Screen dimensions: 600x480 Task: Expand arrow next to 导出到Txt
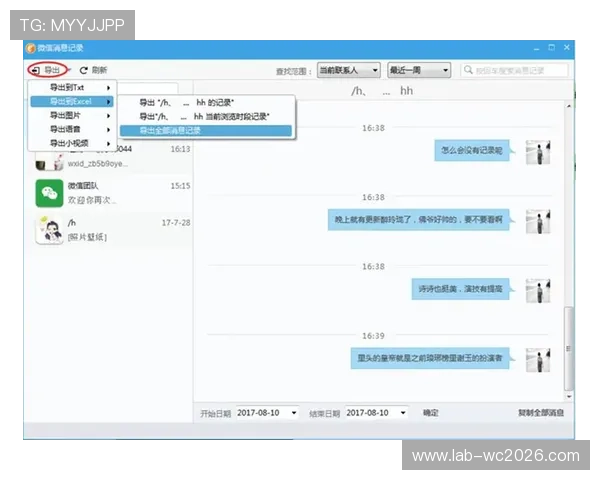tap(109, 88)
